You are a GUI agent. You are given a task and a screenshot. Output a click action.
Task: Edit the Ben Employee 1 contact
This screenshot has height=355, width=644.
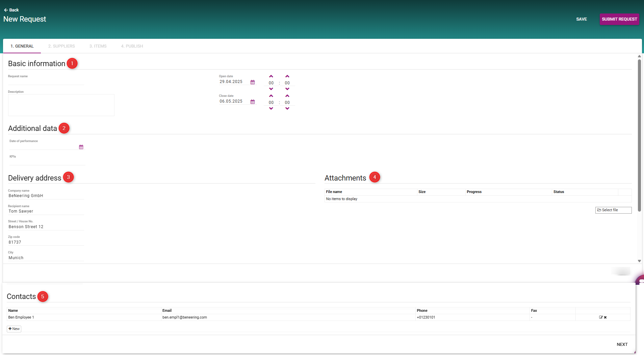click(x=601, y=317)
